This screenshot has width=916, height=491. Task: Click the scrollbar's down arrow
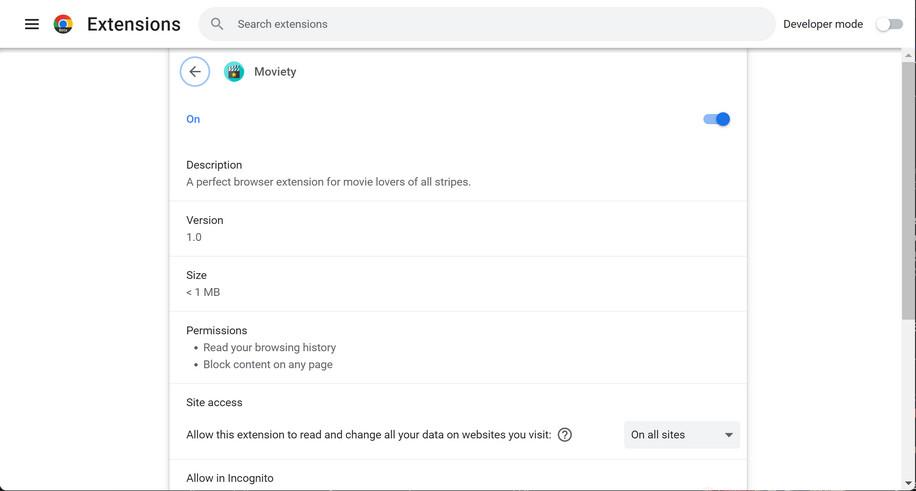coord(908,483)
